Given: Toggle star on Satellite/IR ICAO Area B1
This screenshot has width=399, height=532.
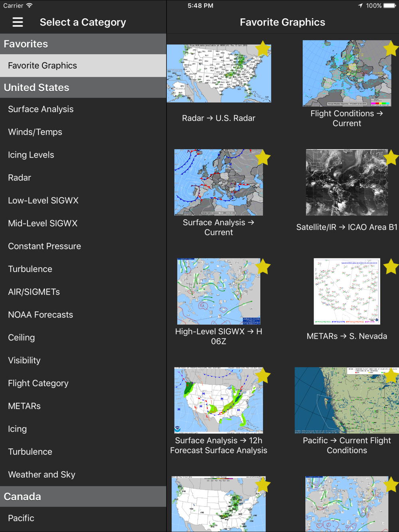Looking at the screenshot, I should pyautogui.click(x=391, y=158).
